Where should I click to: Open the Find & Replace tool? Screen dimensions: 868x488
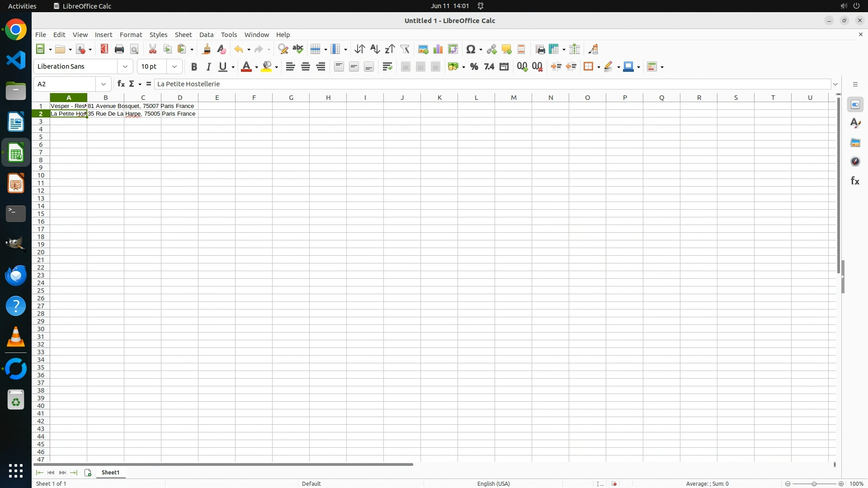click(283, 49)
